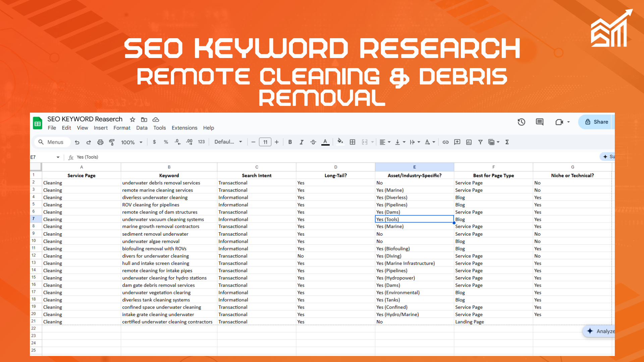Click the Functions sigma icon
Screen dimensions: 644x362
click(507, 142)
